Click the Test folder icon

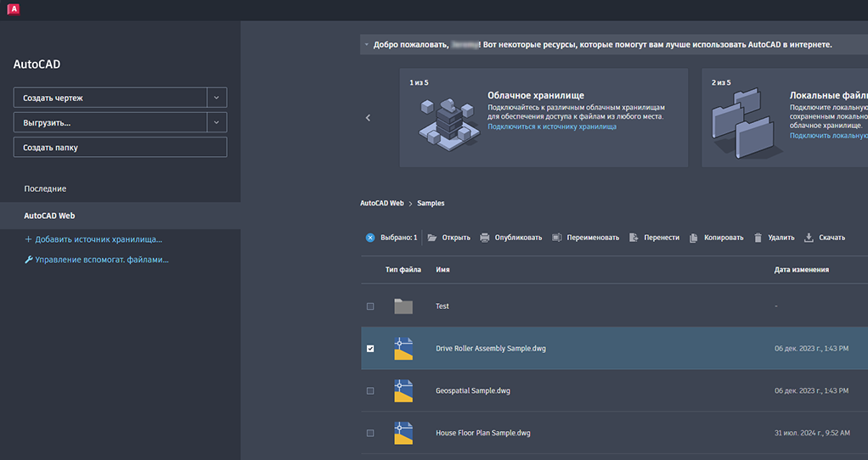[x=403, y=306]
